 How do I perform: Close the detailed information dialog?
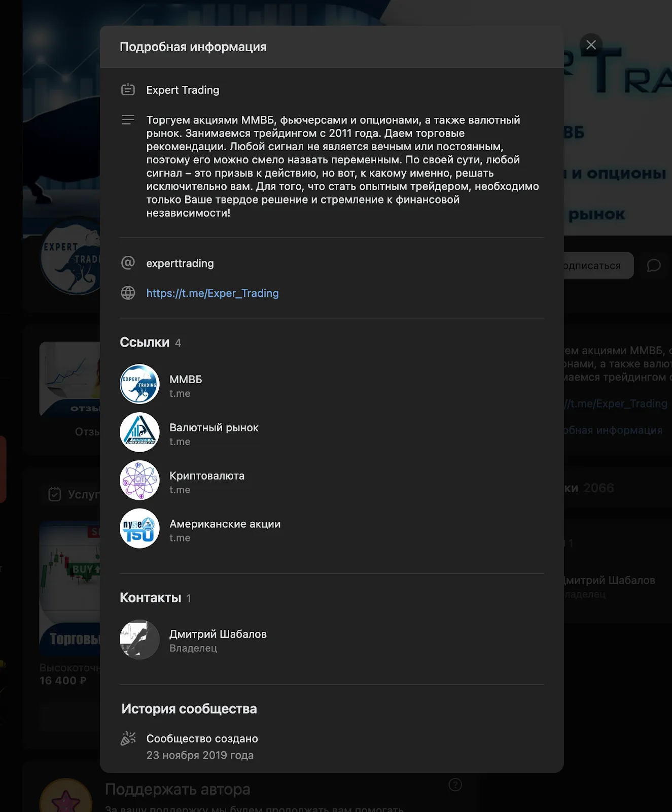591,45
